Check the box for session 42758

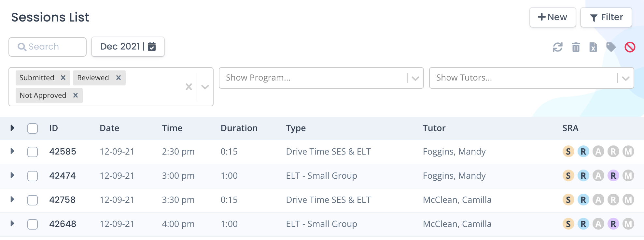coord(33,200)
